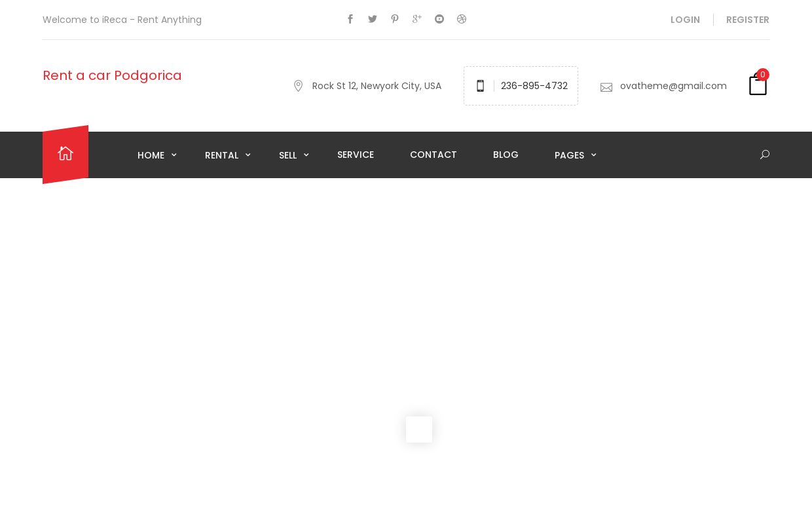
Task: Open the Twitter social link
Action: [x=373, y=19]
